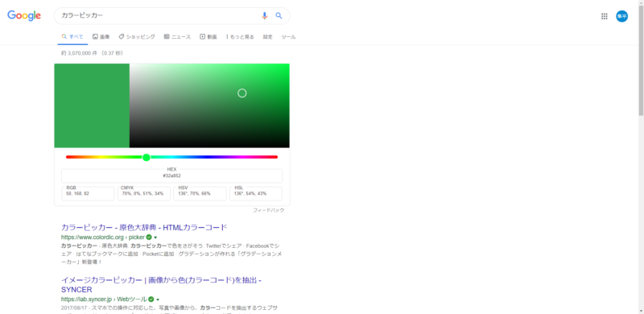This screenshot has height=314, width=644.
Task: Click the hue slider handle
Action: (x=147, y=157)
